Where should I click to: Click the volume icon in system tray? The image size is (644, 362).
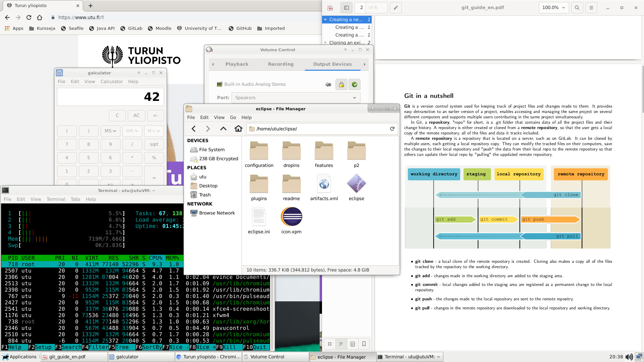point(629,357)
